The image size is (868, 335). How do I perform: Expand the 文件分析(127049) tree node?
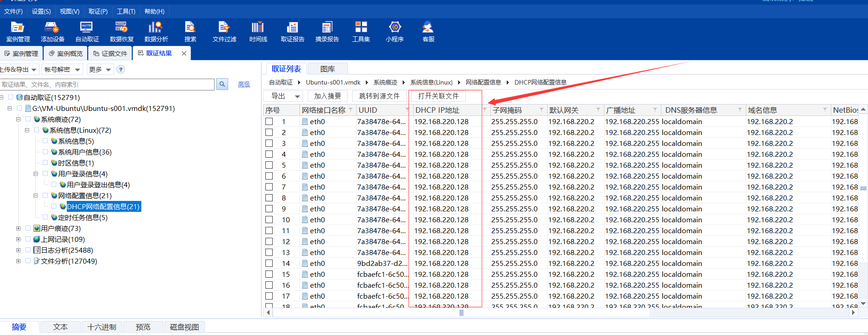coord(18,261)
